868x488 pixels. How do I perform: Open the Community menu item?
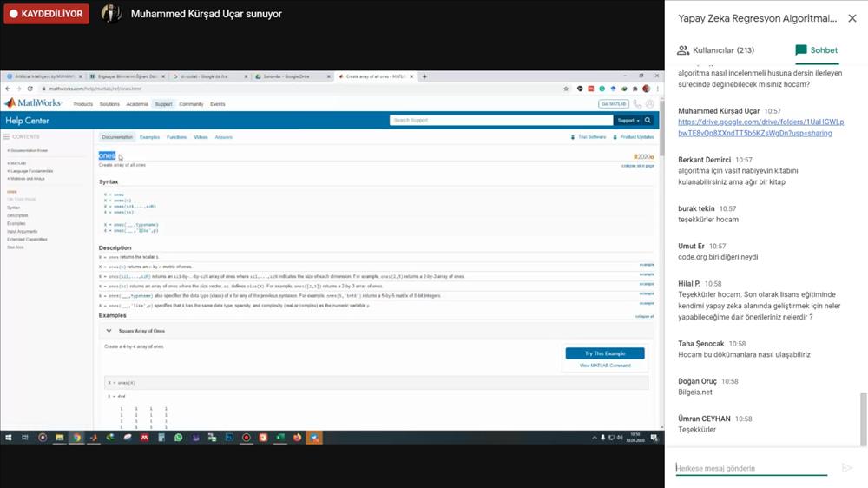click(191, 104)
